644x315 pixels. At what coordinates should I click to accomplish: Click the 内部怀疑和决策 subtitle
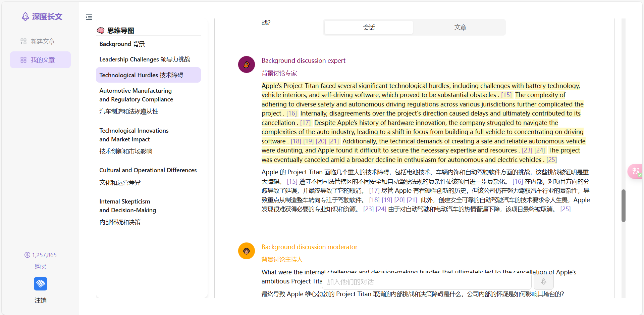point(120,222)
